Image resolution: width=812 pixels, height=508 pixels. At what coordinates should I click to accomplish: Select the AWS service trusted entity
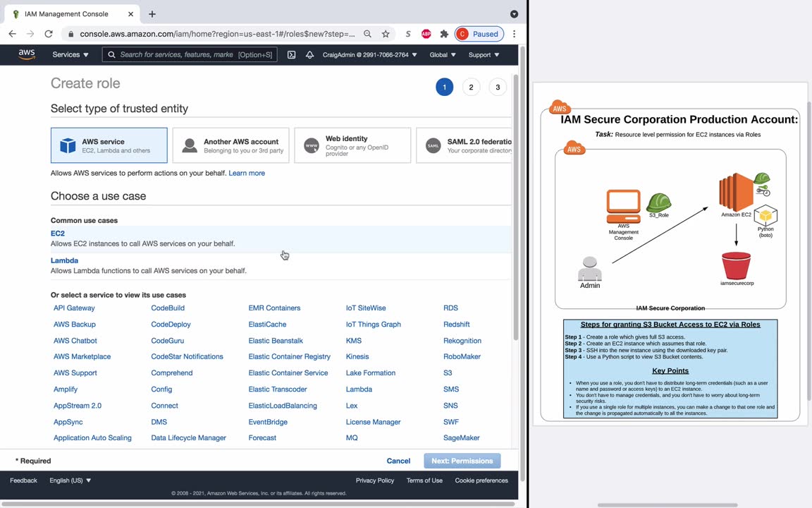point(109,145)
